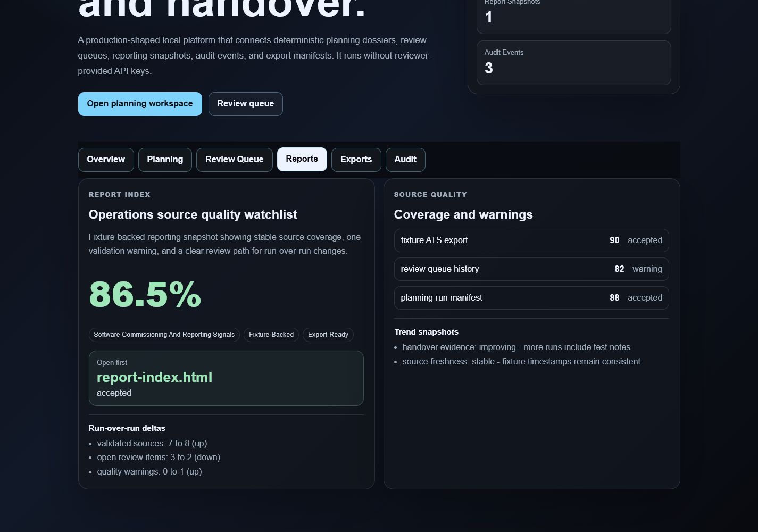
Task: Select the Review Queue tab
Action: (234, 160)
